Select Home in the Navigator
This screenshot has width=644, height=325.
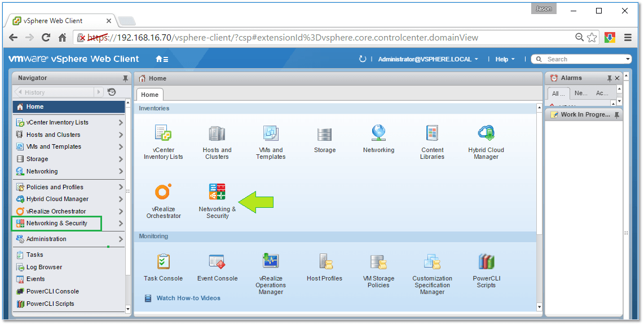click(x=69, y=106)
